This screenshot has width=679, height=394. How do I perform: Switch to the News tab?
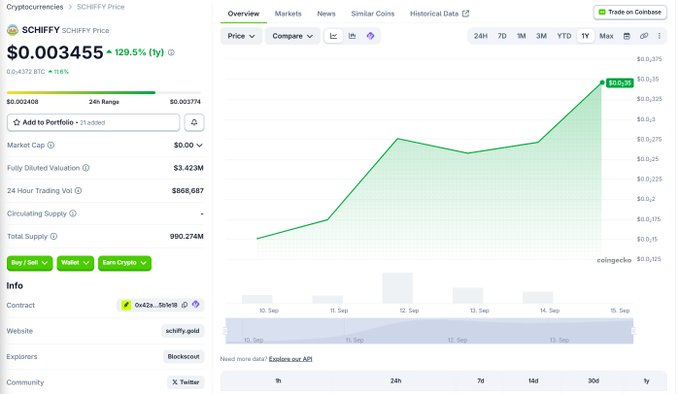tap(326, 14)
